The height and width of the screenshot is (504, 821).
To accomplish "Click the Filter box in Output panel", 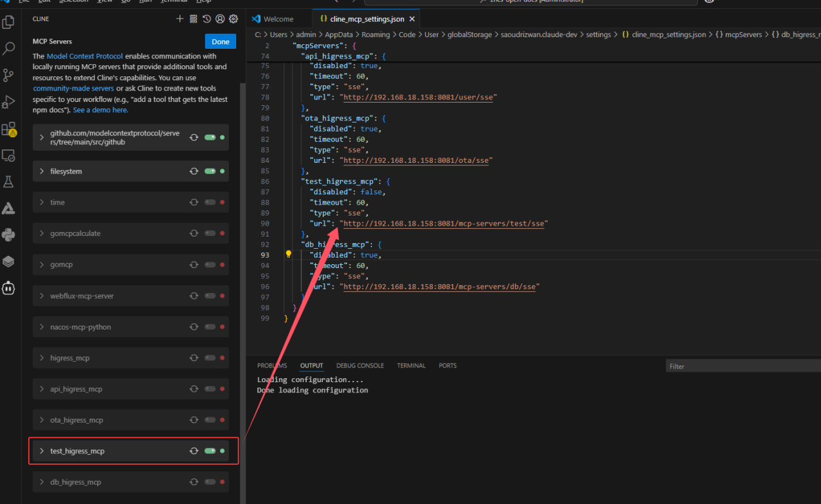I will pyautogui.click(x=743, y=366).
